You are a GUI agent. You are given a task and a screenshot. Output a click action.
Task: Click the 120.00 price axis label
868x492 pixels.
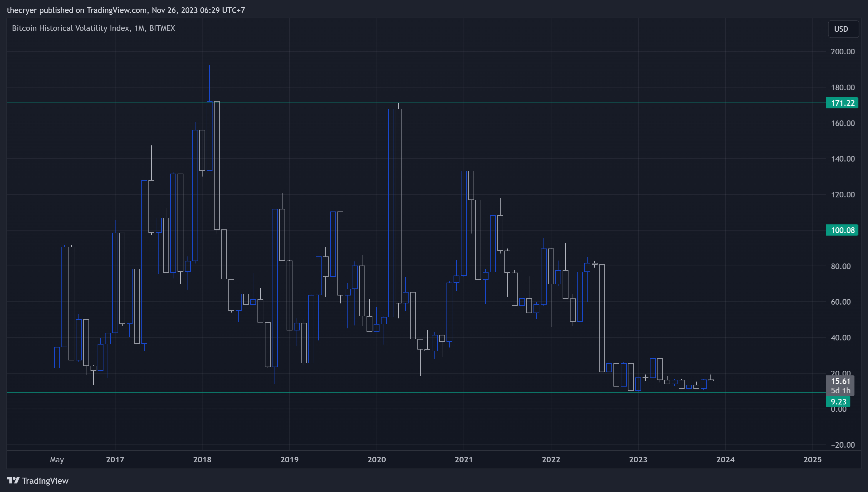(843, 195)
